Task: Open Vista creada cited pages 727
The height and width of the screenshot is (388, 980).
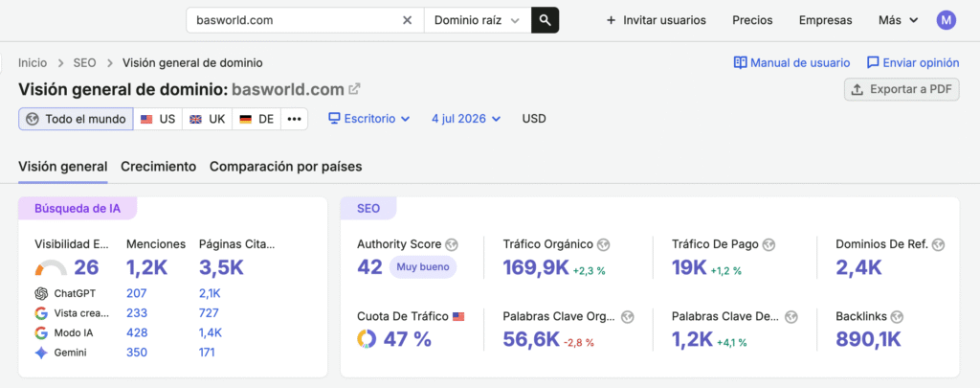Action: (209, 313)
